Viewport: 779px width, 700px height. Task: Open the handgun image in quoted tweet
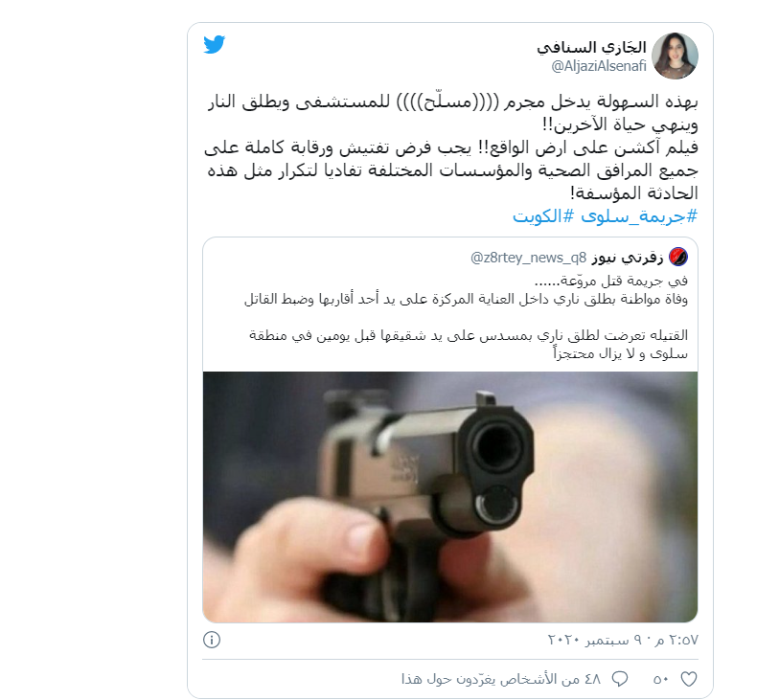coord(450,497)
